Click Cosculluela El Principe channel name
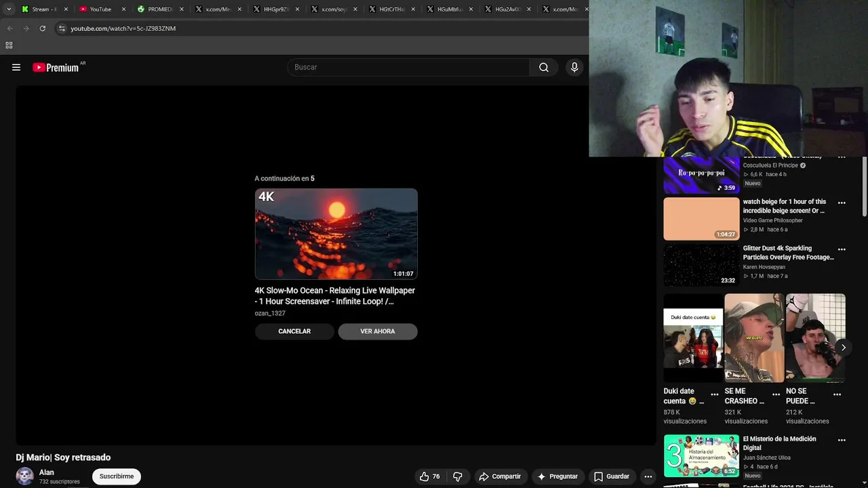The image size is (868, 488). (x=770, y=165)
